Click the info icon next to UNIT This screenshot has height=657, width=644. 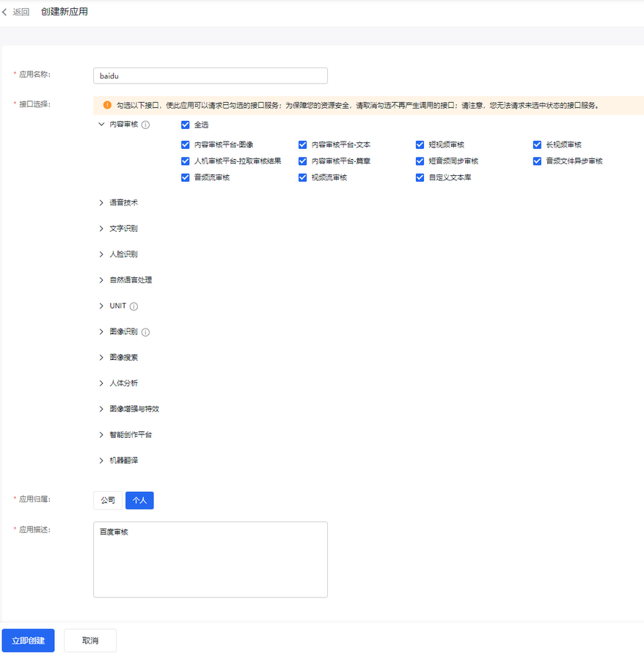pos(133,306)
